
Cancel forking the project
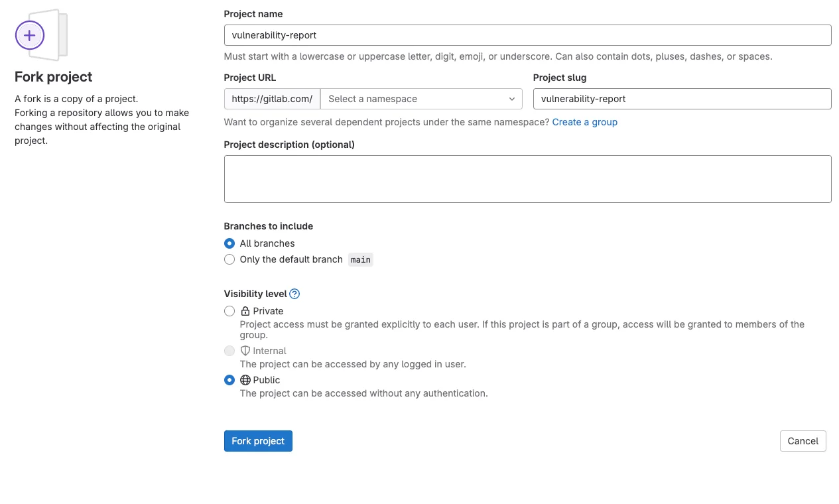point(803,441)
